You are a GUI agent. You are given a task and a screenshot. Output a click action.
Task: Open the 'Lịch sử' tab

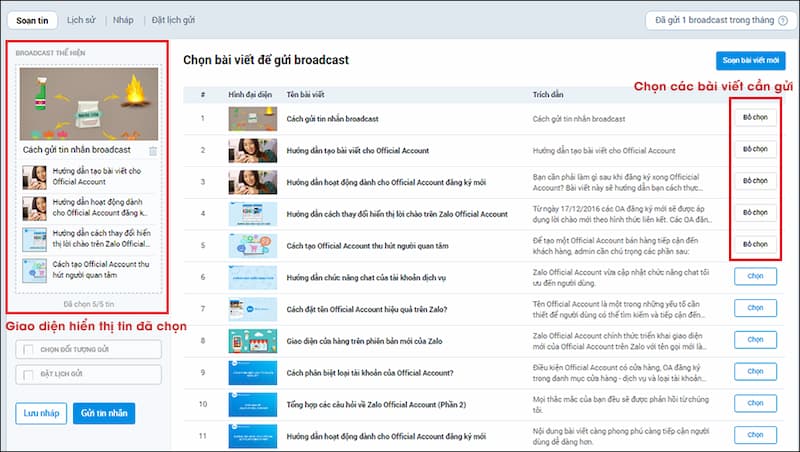(x=81, y=20)
